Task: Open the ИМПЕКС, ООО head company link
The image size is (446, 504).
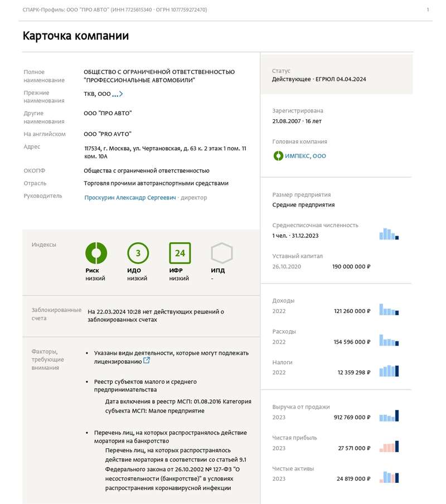Action: click(x=304, y=156)
